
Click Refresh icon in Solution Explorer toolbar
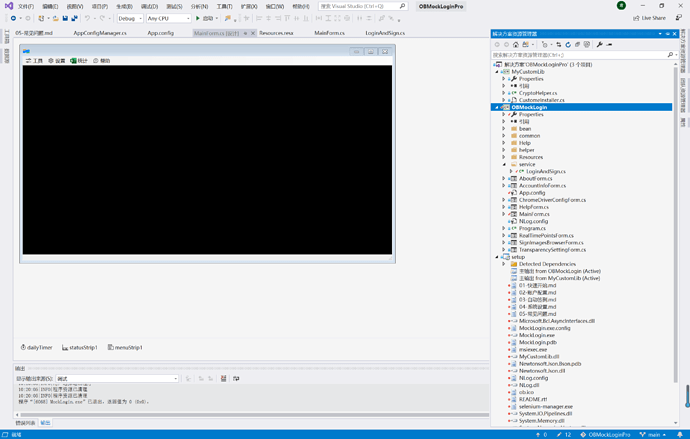click(568, 44)
